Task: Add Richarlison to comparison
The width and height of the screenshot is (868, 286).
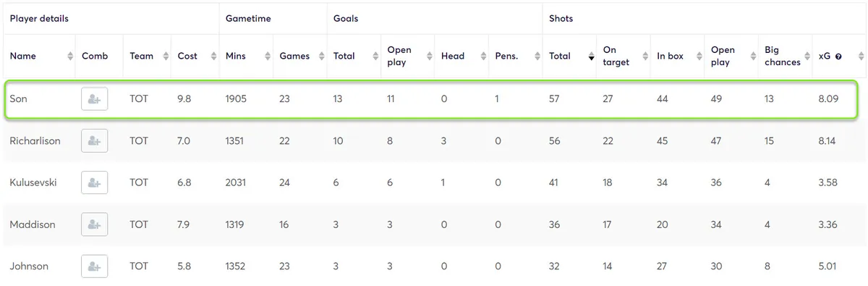Action: 94,141
